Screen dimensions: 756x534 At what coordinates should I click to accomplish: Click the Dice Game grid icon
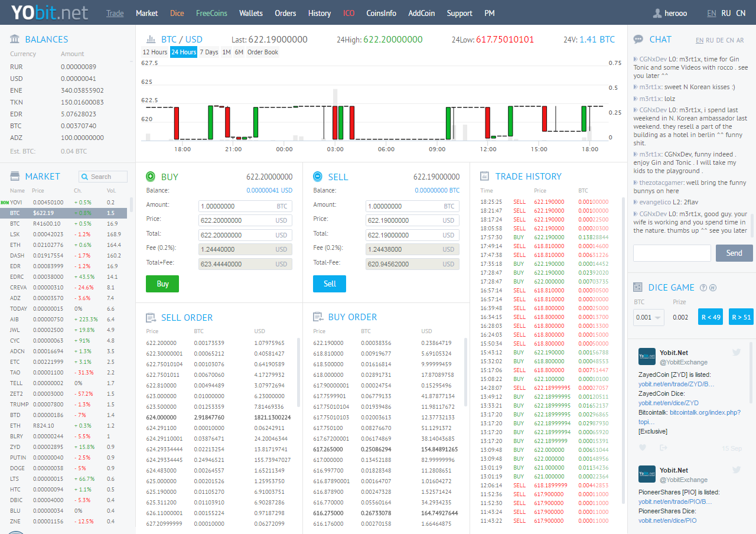click(x=638, y=287)
